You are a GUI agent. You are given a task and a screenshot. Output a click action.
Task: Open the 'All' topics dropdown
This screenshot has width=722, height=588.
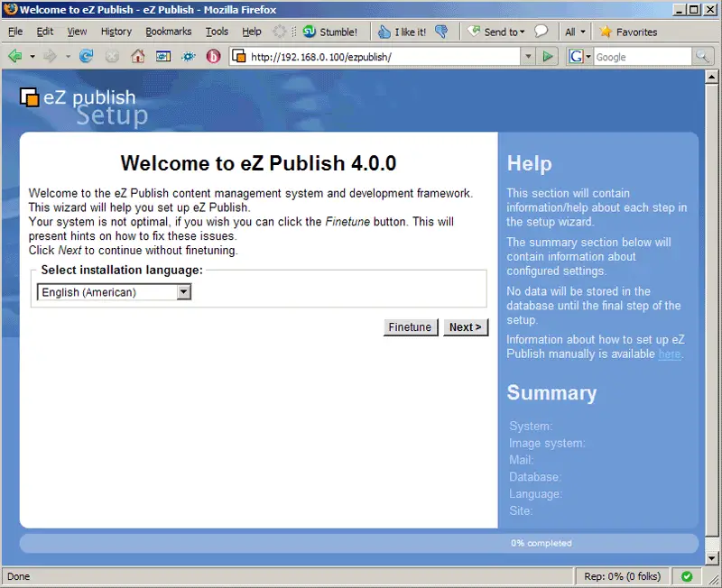coord(575,32)
